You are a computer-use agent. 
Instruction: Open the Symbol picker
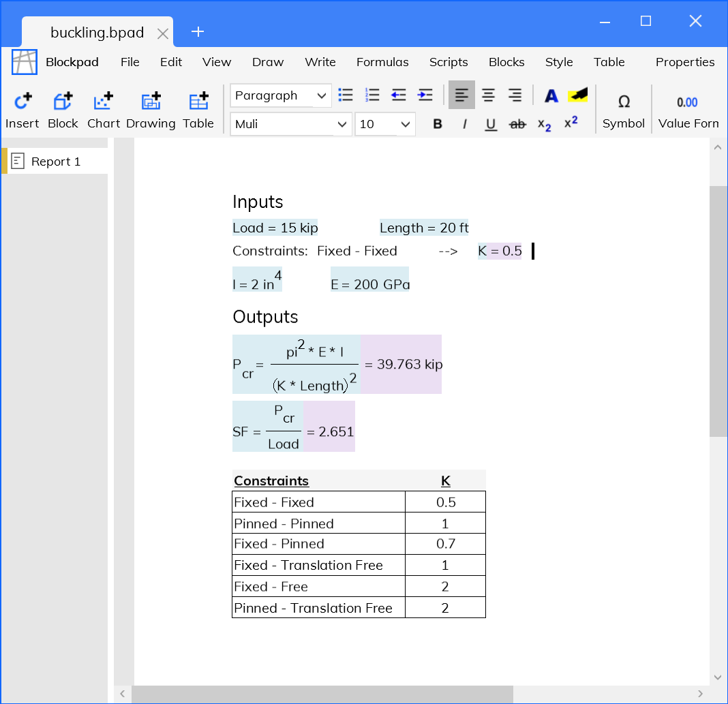coord(624,102)
